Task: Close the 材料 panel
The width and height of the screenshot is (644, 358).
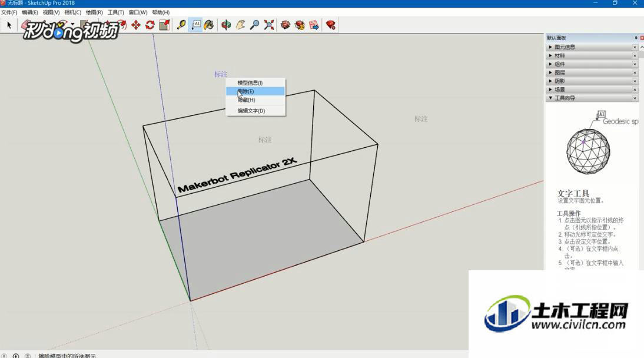Action: point(635,55)
